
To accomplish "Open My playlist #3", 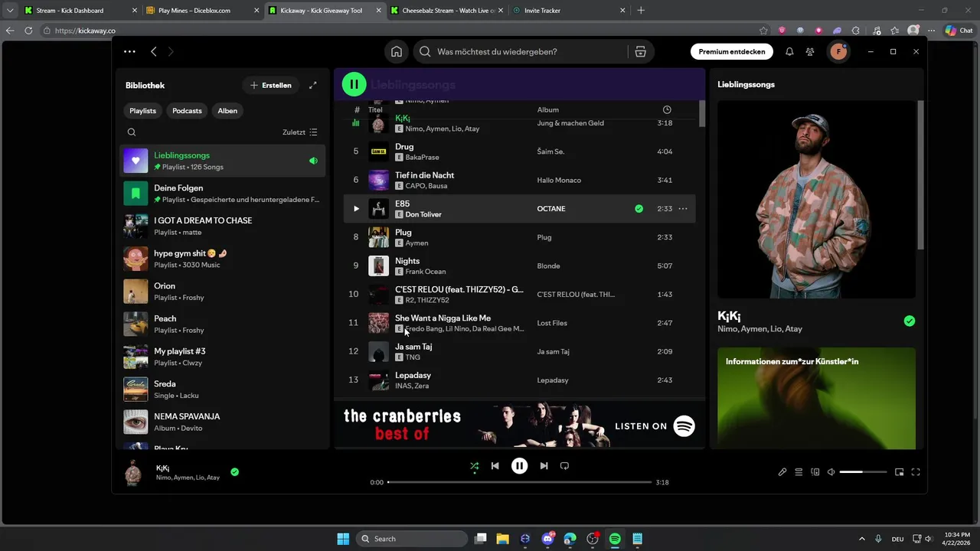I will [222, 357].
